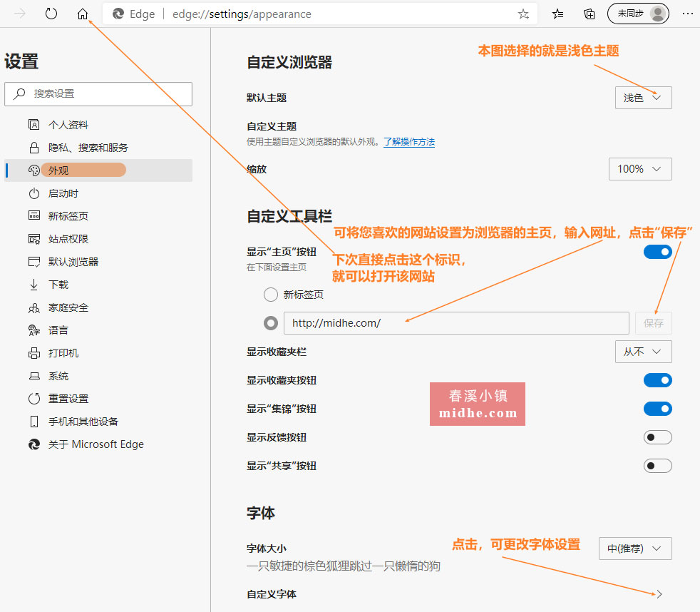This screenshot has height=612, width=700.
Task: Click the 搜索设置 search box
Action: click(x=98, y=94)
